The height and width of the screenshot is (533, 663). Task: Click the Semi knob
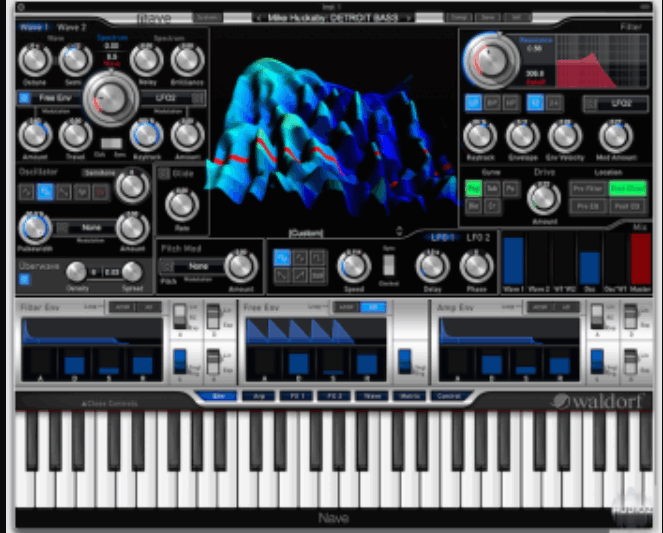pos(75,60)
